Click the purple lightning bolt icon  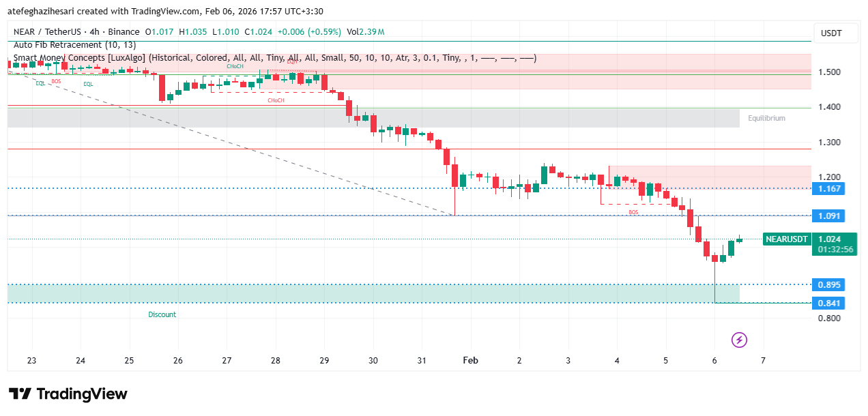739,340
